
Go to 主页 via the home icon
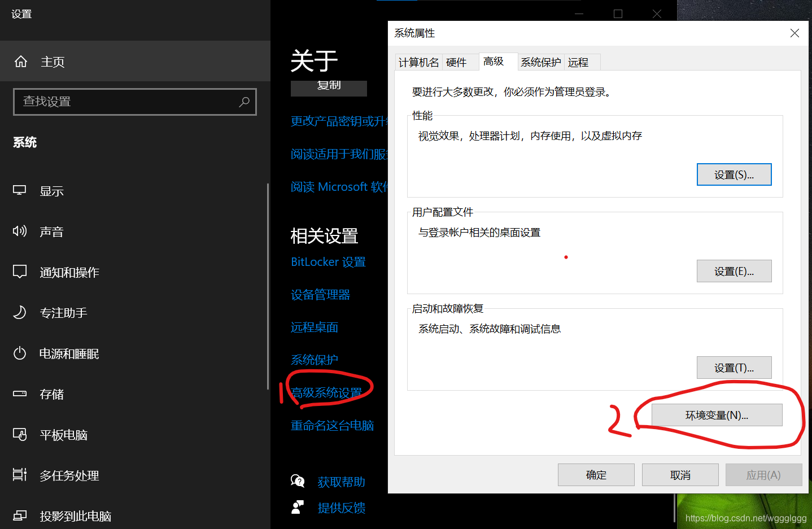coord(20,61)
